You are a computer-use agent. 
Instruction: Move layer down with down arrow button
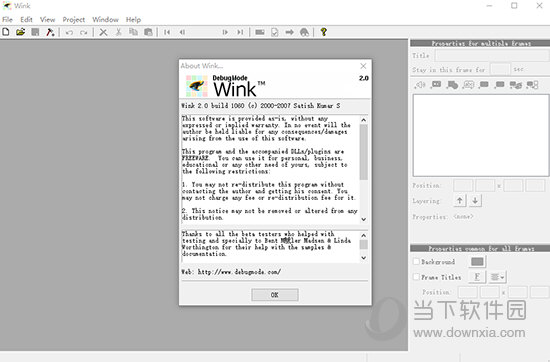point(475,201)
